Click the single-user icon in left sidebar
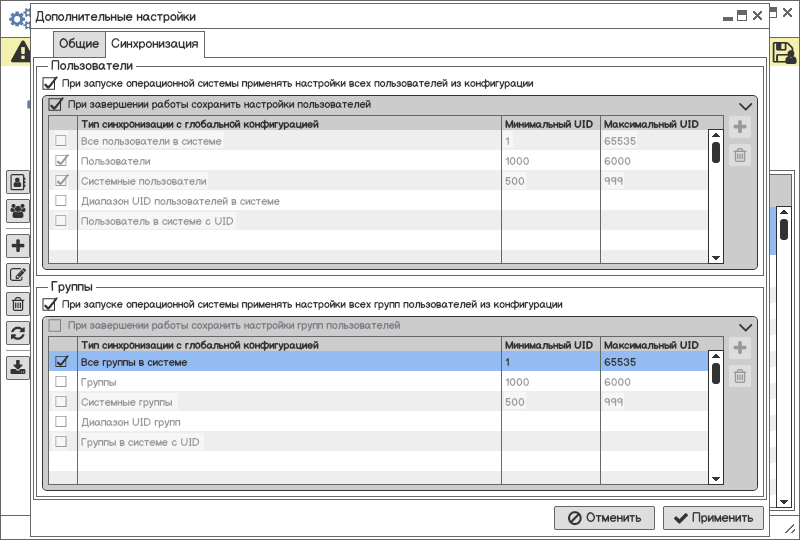 (18, 182)
